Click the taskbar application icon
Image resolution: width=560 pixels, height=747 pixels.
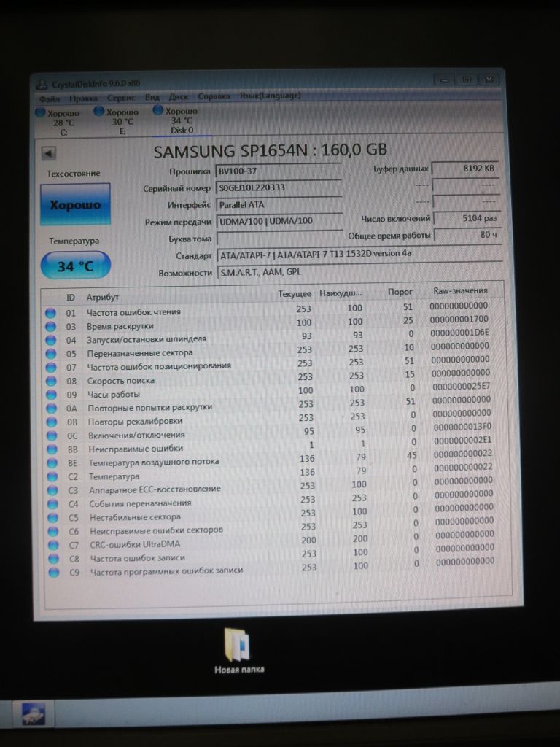tap(34, 714)
